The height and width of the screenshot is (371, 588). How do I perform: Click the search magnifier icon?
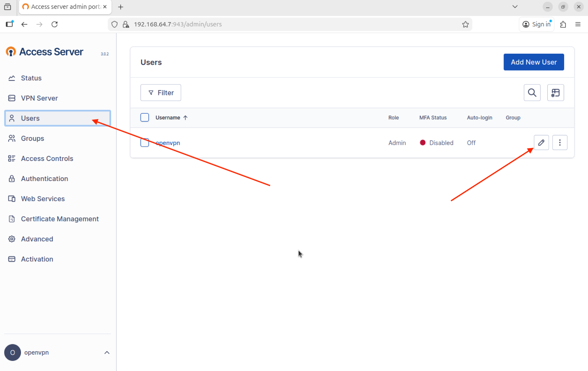tap(532, 93)
